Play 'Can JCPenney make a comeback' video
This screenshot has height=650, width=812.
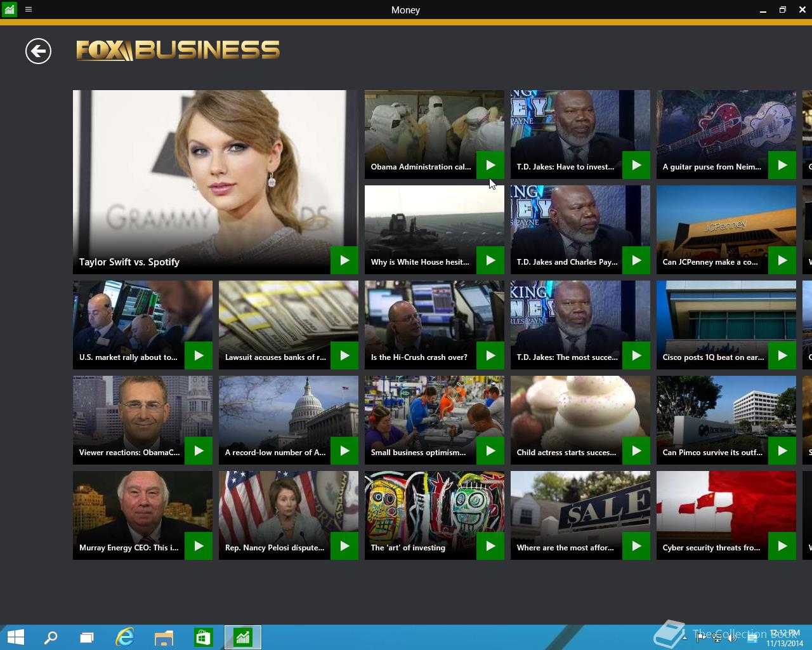(x=782, y=260)
